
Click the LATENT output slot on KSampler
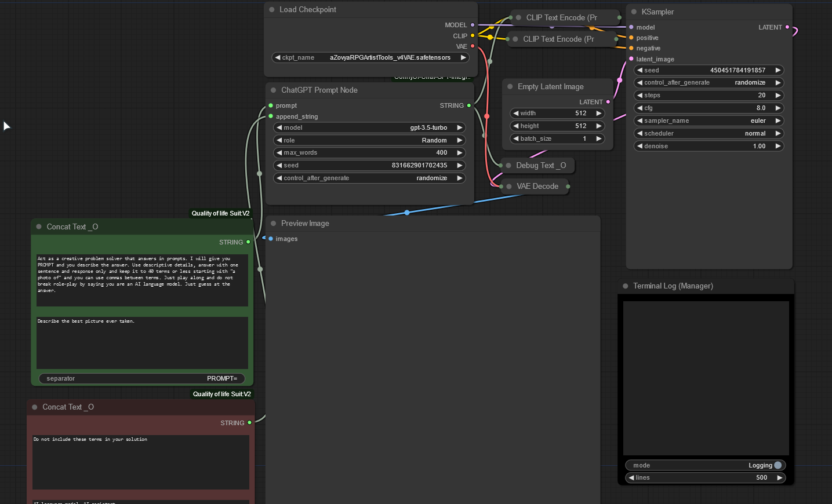tap(786, 27)
